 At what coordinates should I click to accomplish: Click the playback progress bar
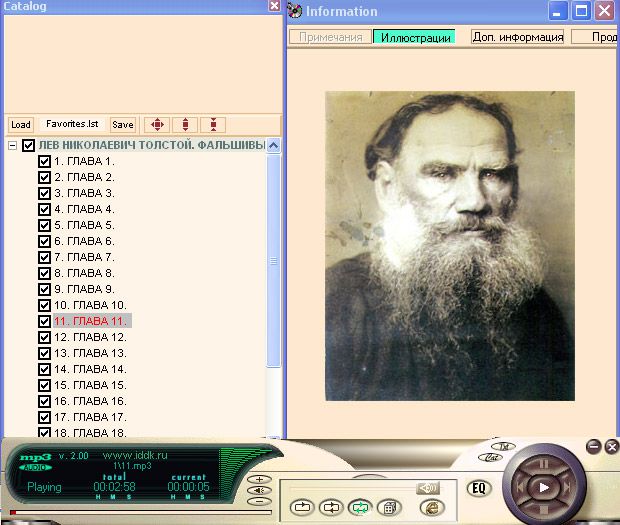120,513
